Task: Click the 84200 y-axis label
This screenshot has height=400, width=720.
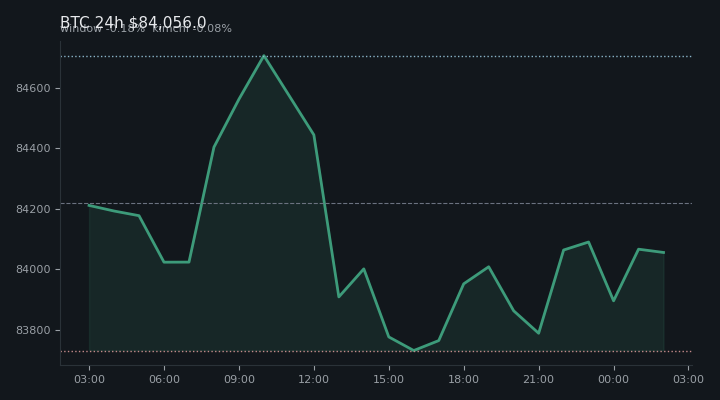Action: 33,209
